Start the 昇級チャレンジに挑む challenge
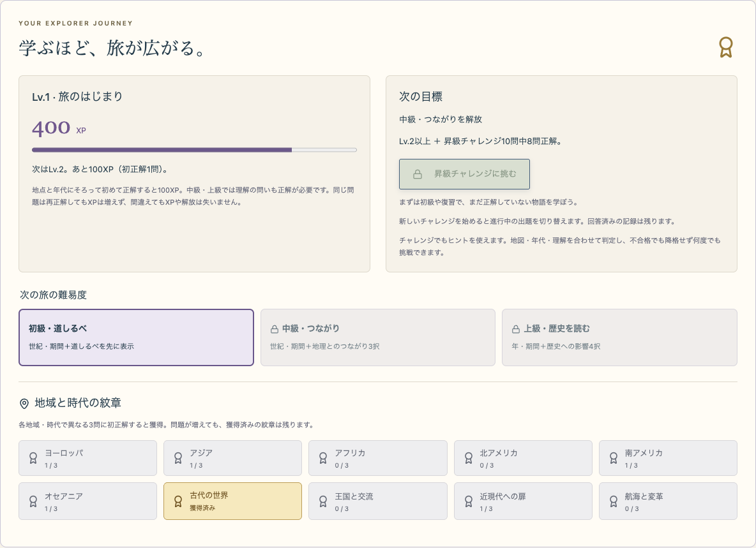 (464, 174)
